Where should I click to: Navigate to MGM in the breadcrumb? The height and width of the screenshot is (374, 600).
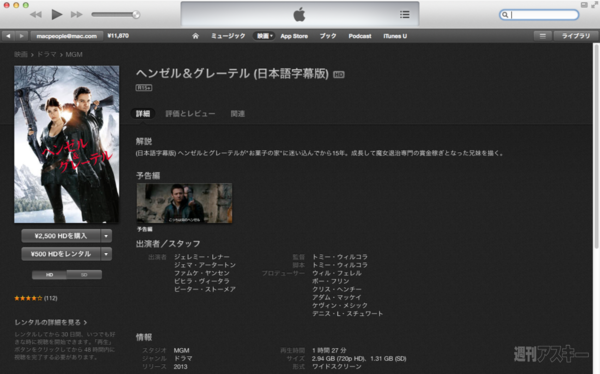pyautogui.click(x=74, y=54)
